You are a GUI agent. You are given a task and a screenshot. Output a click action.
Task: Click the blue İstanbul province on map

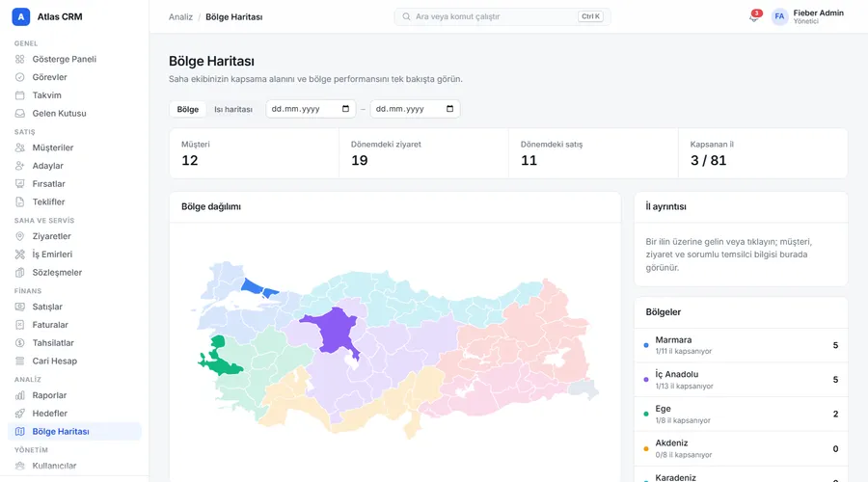[252, 286]
